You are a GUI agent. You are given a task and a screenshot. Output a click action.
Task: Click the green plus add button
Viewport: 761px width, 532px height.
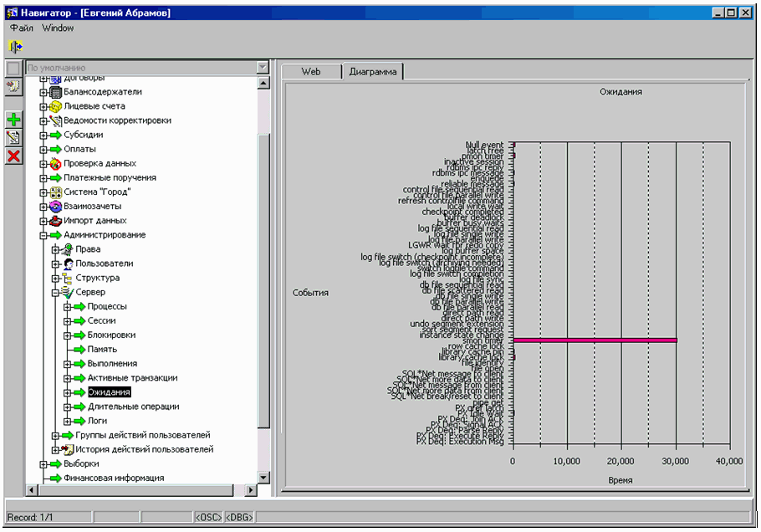(x=13, y=120)
